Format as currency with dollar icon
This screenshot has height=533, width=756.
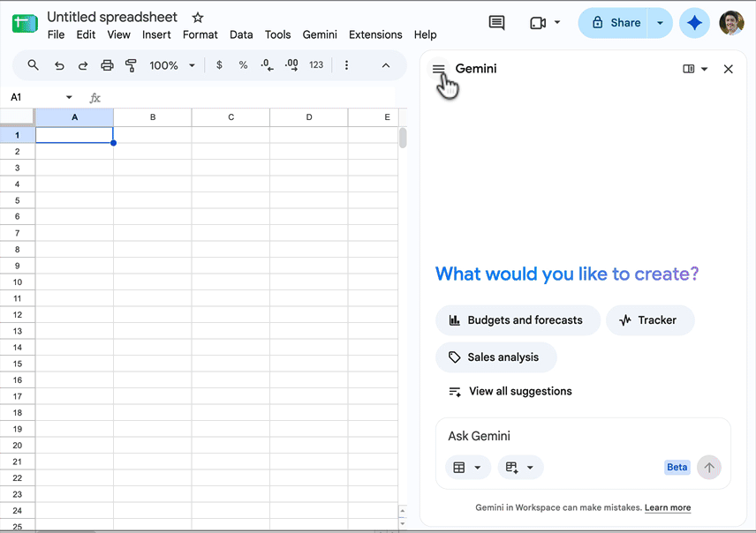pos(219,65)
